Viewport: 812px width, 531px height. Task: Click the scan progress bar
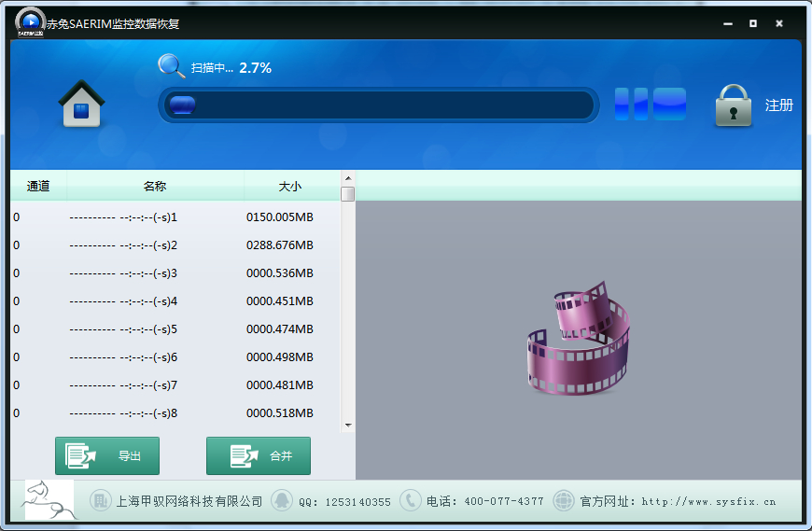[379, 105]
